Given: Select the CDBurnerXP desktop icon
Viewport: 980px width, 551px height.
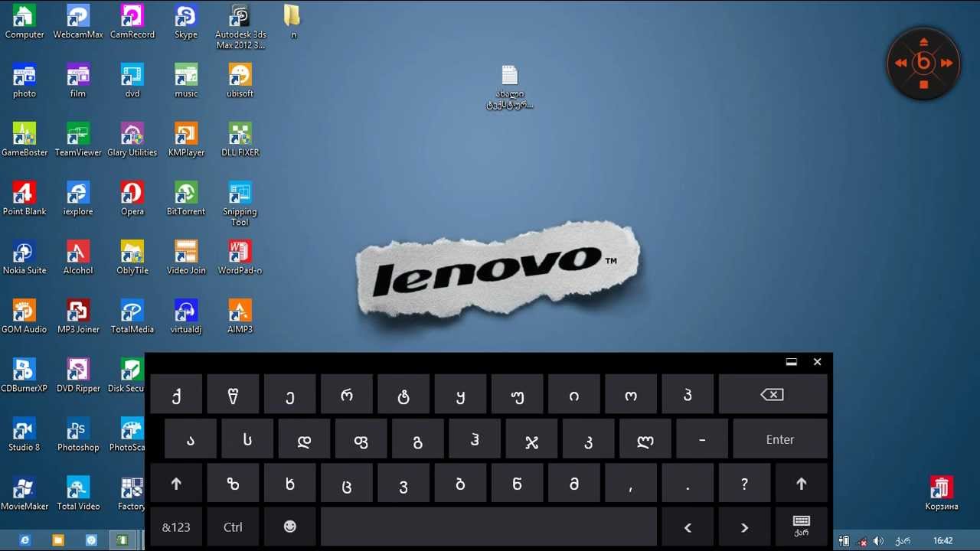Looking at the screenshot, I should click(24, 375).
